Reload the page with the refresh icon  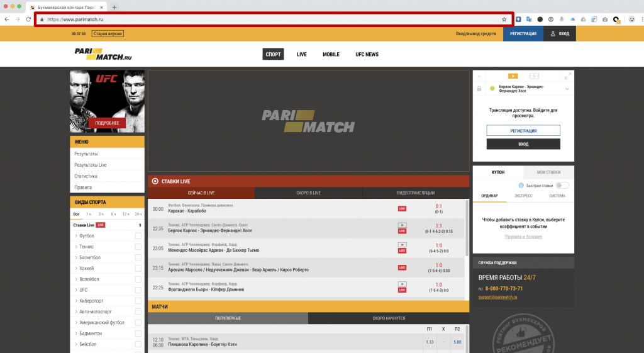pos(28,20)
